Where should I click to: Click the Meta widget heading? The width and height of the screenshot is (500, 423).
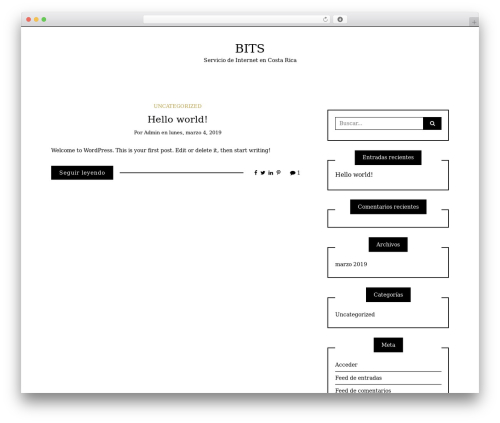[388, 345]
